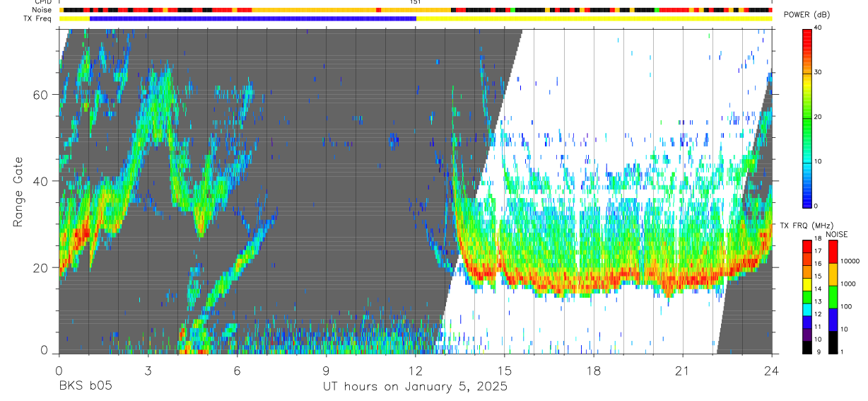
Task: Click the 17 label on TX frequency scale
Action: [x=818, y=250]
